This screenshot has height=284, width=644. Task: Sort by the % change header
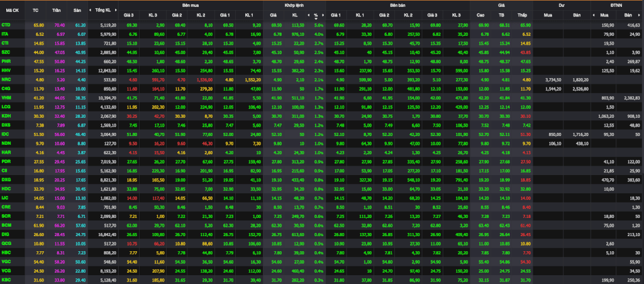click(316, 15)
